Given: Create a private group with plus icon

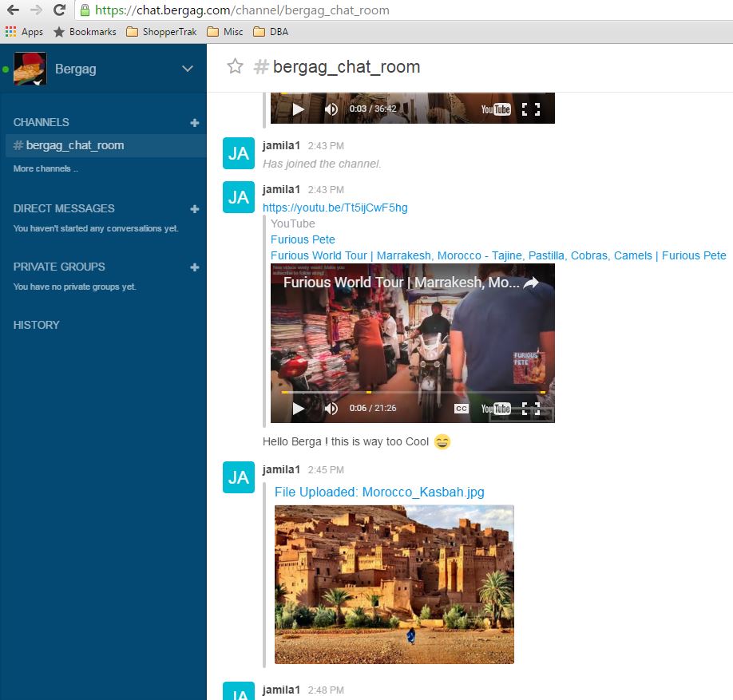Looking at the screenshot, I should (x=194, y=267).
